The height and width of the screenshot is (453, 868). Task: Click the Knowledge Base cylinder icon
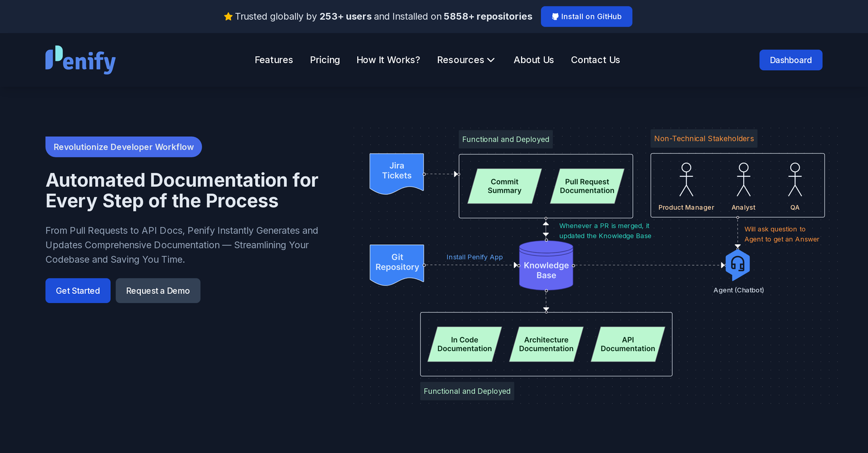(546, 266)
